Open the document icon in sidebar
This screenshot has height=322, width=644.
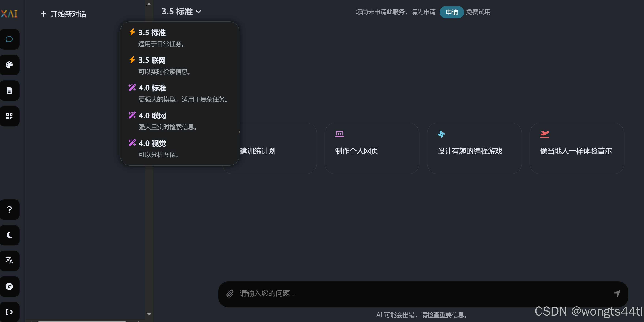click(9, 90)
